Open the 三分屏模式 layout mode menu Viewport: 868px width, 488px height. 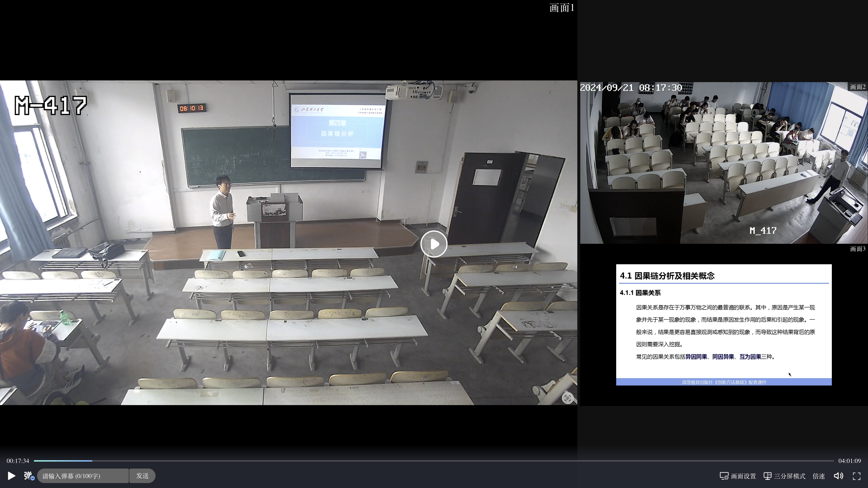[784, 476]
